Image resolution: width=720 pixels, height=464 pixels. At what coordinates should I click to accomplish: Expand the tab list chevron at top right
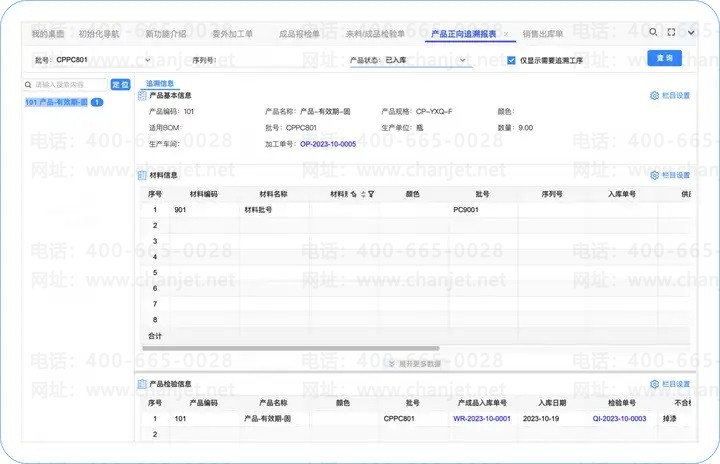(691, 32)
